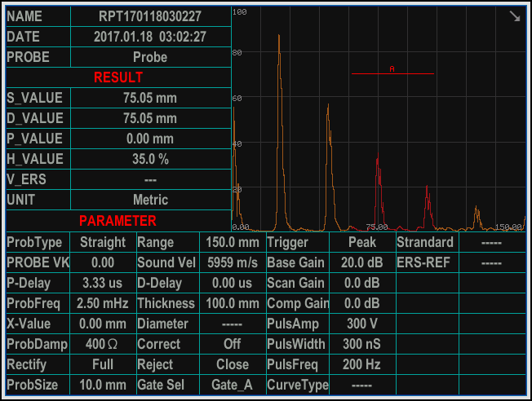
Task: Click the RESULT section header
Action: (x=118, y=77)
